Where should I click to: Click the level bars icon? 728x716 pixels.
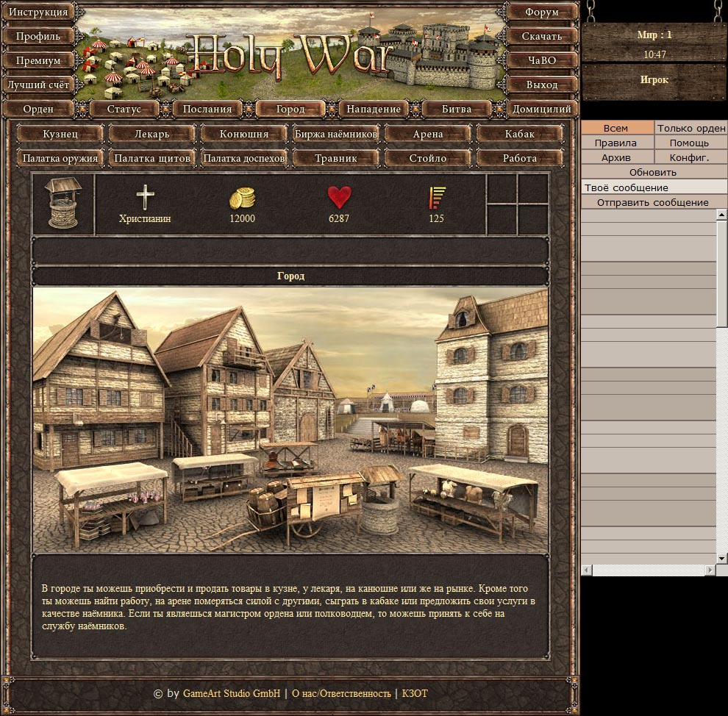(x=437, y=198)
